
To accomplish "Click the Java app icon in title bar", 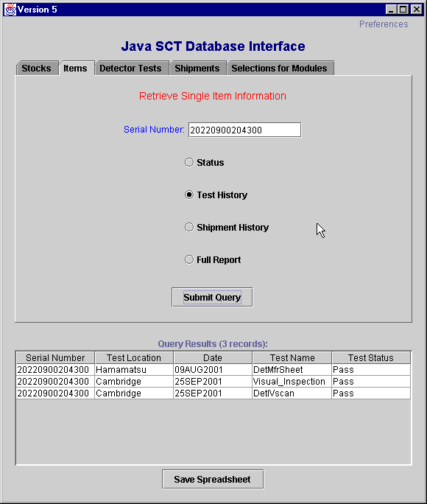I will [10, 10].
